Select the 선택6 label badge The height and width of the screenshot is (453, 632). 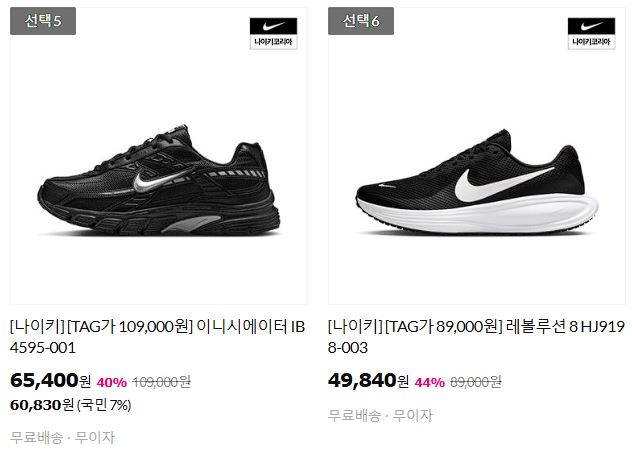click(361, 21)
